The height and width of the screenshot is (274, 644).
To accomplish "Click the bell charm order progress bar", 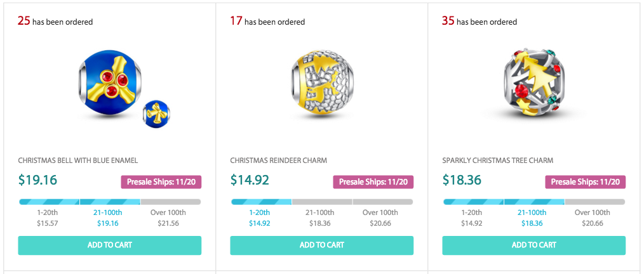I will pyautogui.click(x=110, y=202).
